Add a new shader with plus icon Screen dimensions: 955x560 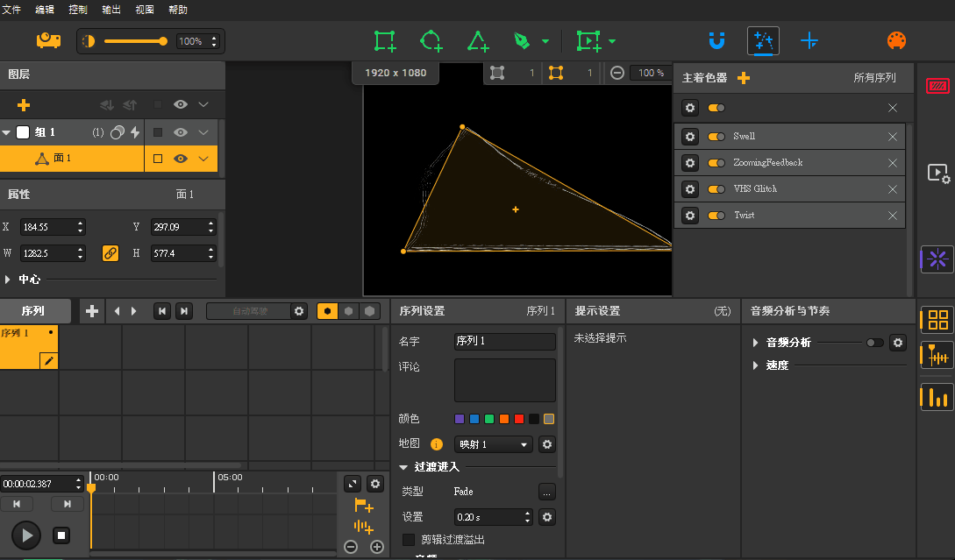point(744,78)
